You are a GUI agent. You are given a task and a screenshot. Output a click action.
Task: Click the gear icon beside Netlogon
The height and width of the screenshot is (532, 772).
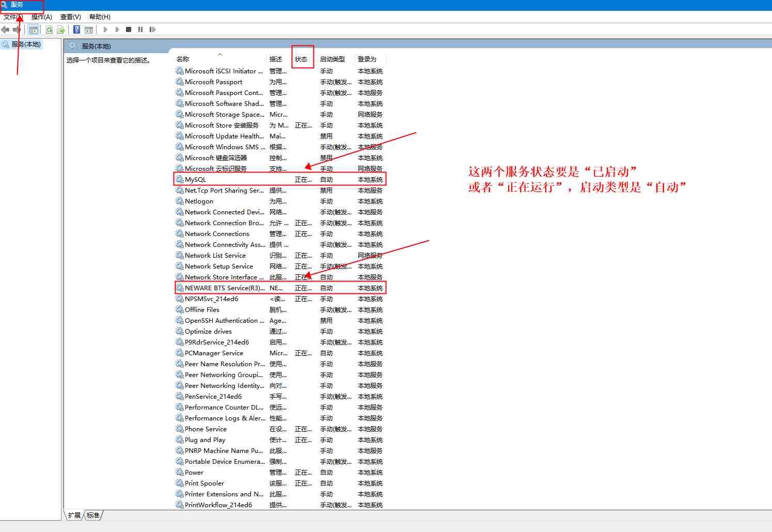click(x=180, y=201)
